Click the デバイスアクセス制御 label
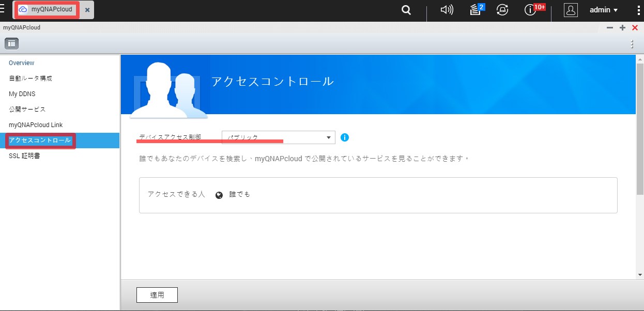644x311 pixels. 170,137
